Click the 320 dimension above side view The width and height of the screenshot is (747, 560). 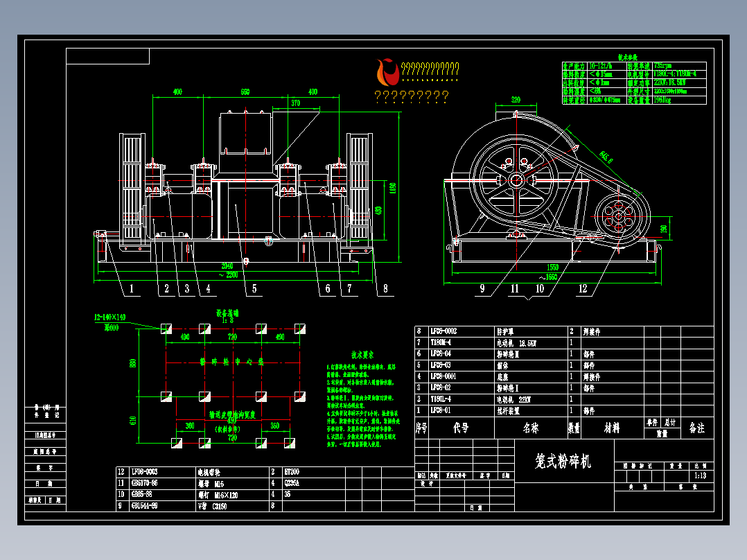click(x=516, y=100)
